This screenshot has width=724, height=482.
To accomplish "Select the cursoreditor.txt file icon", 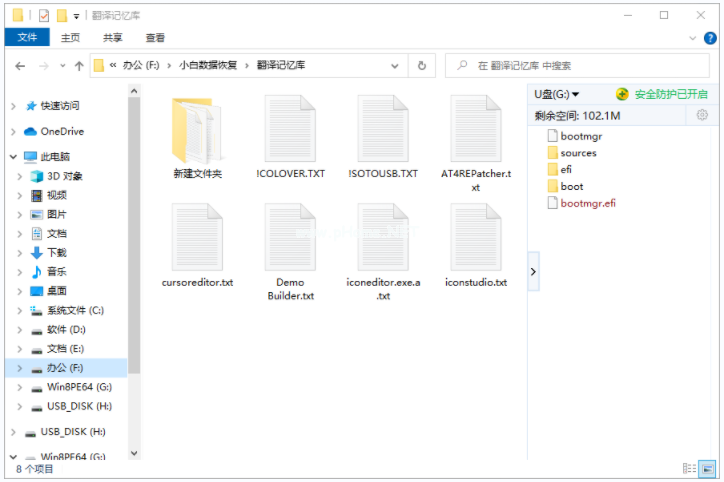I will (197, 238).
